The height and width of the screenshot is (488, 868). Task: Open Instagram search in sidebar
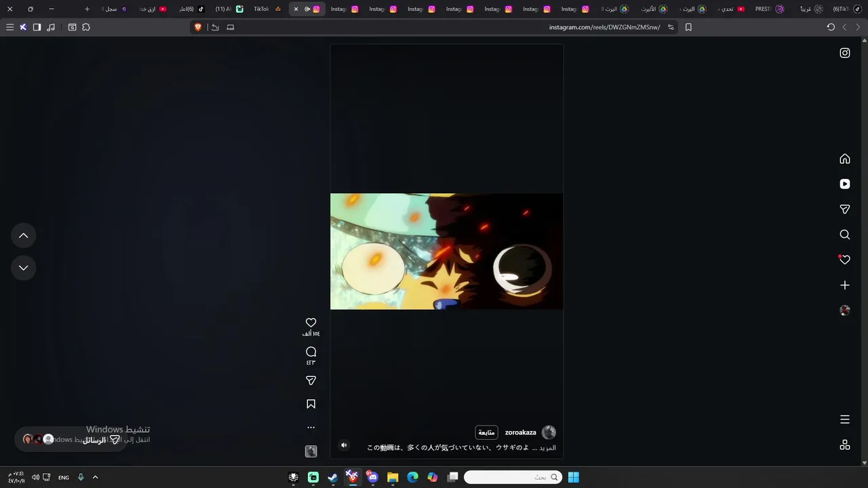[845, 235]
